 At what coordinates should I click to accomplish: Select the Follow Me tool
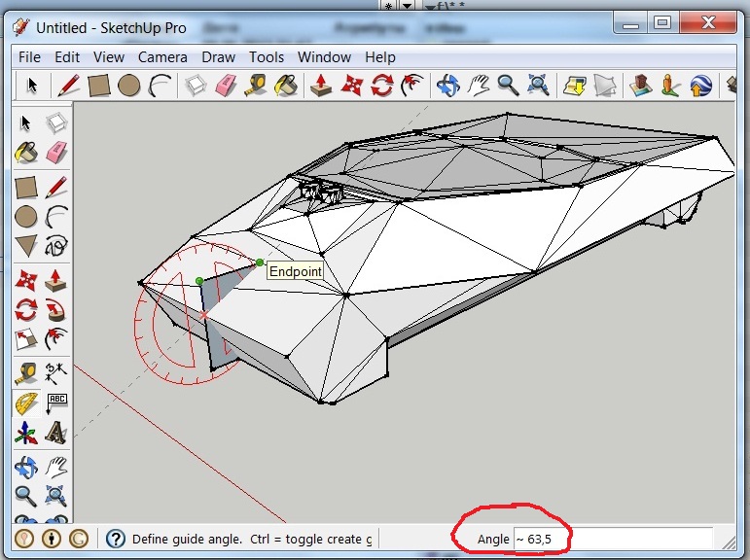56,311
